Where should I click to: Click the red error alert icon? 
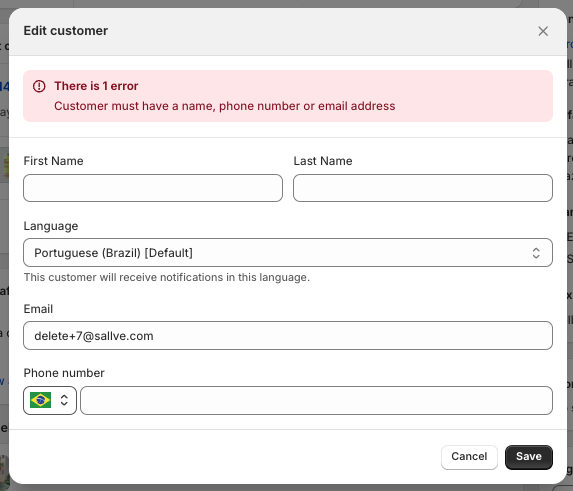pyautogui.click(x=39, y=86)
